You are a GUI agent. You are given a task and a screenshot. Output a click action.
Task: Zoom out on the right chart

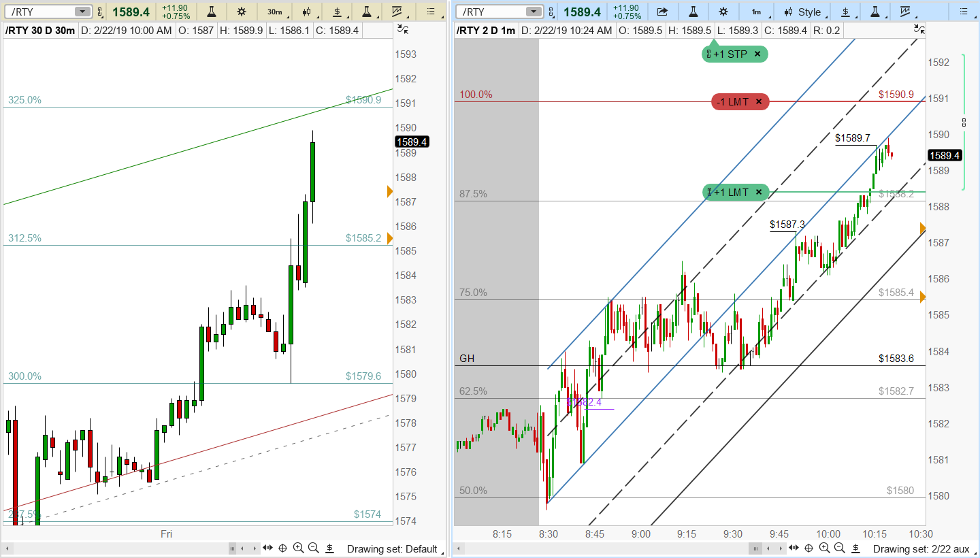(839, 548)
